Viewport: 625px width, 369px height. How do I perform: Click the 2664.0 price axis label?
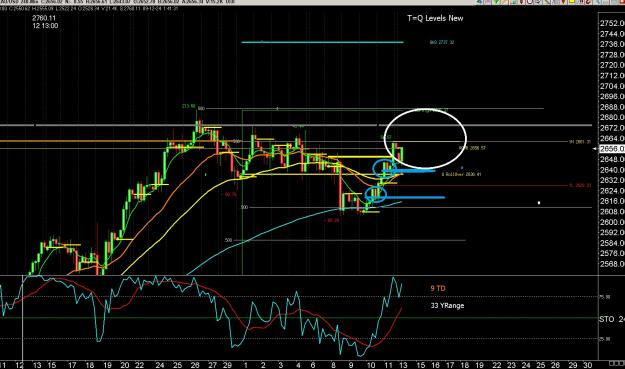612,138
